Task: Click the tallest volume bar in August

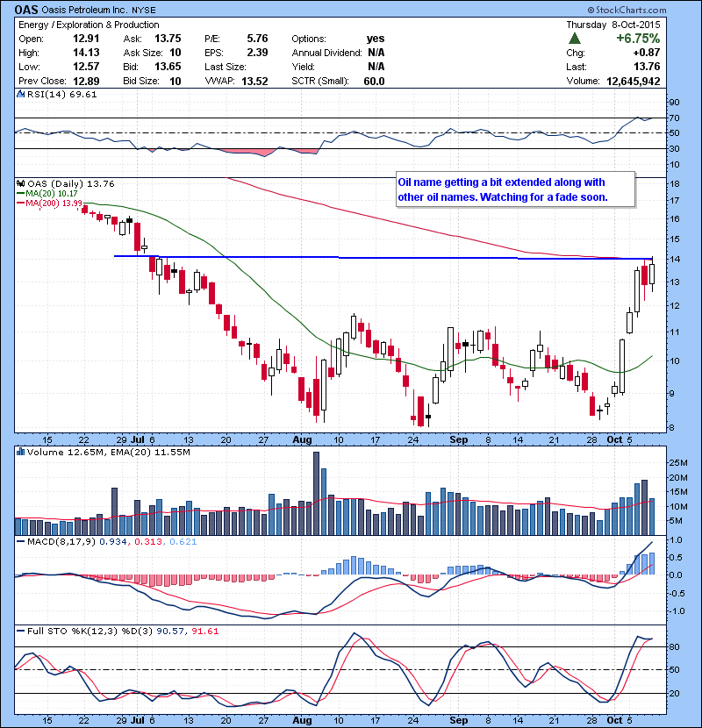Action: 317,493
